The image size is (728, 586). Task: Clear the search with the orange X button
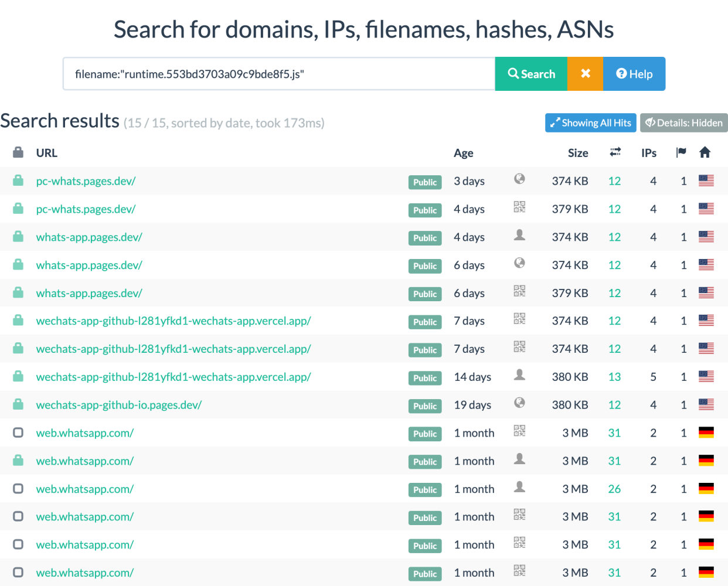pos(585,74)
